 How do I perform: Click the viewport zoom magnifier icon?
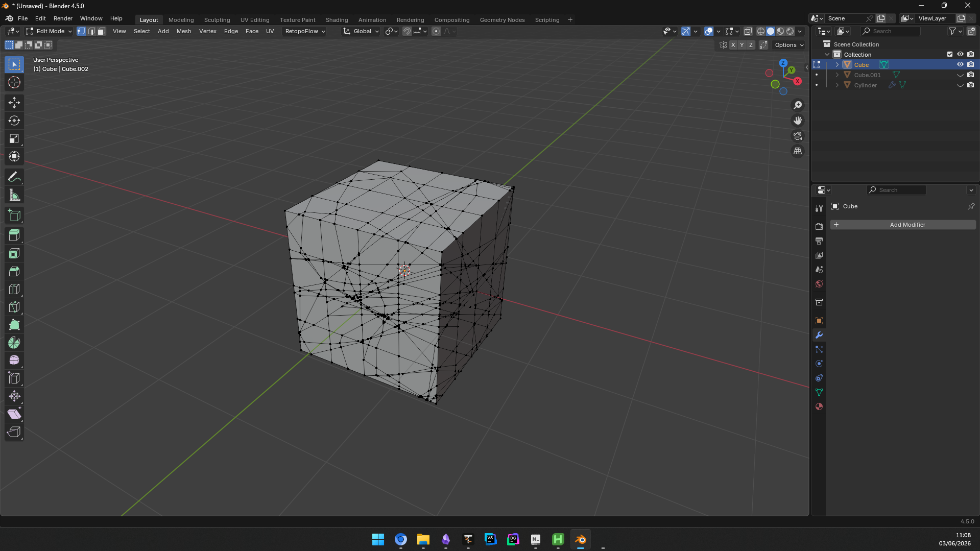pos(798,105)
